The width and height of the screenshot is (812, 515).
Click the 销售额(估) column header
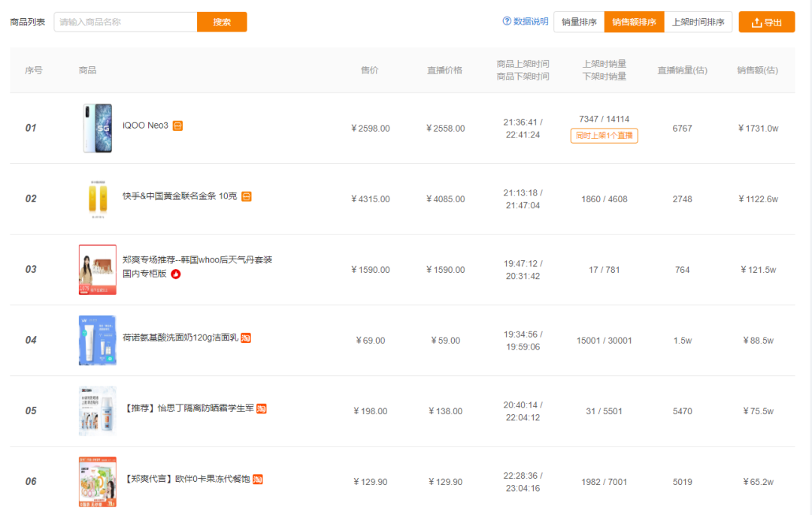[x=758, y=70]
